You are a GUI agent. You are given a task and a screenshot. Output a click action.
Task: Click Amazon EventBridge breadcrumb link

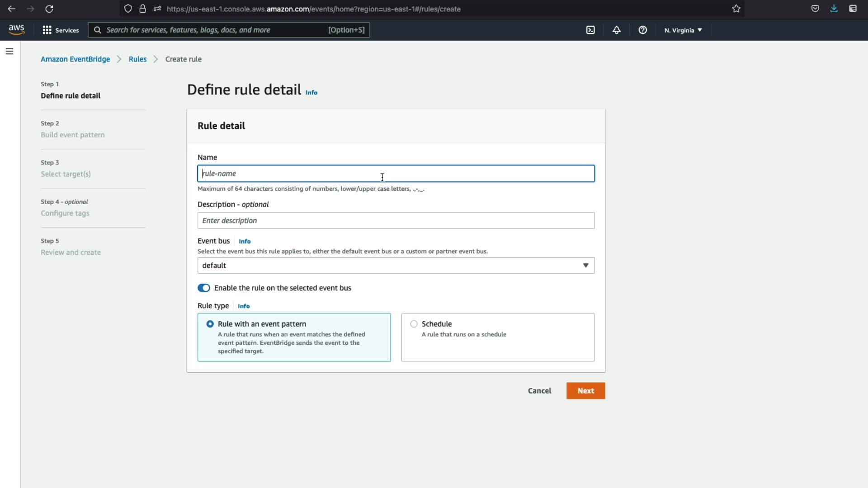point(75,59)
